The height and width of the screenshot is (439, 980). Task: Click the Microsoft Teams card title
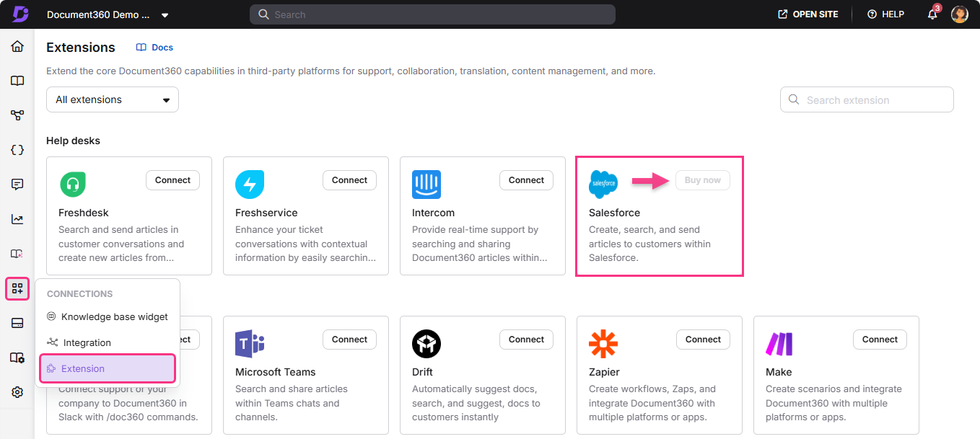coord(276,372)
